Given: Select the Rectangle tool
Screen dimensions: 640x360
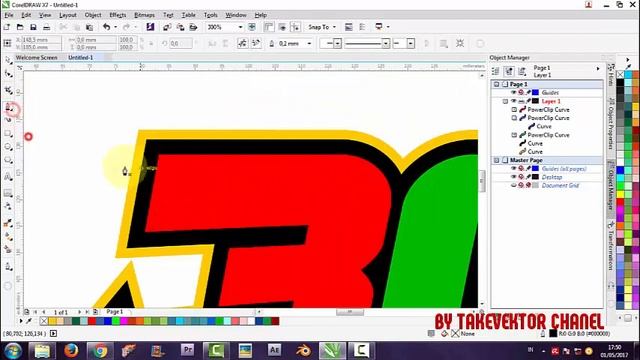Looking at the screenshot, I should pos(8,133).
